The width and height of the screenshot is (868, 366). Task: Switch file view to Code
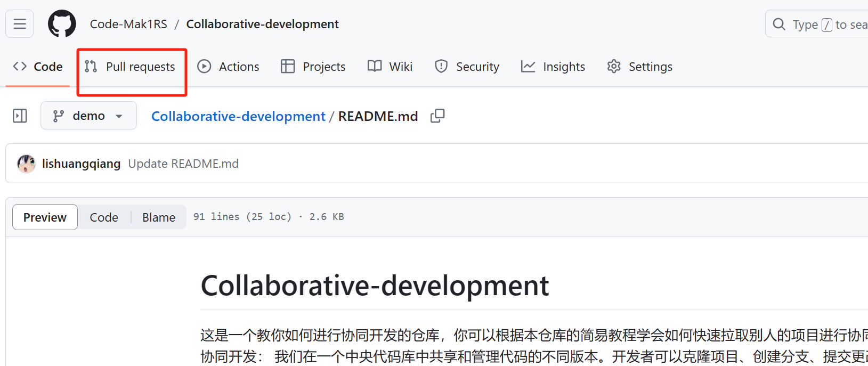104,217
